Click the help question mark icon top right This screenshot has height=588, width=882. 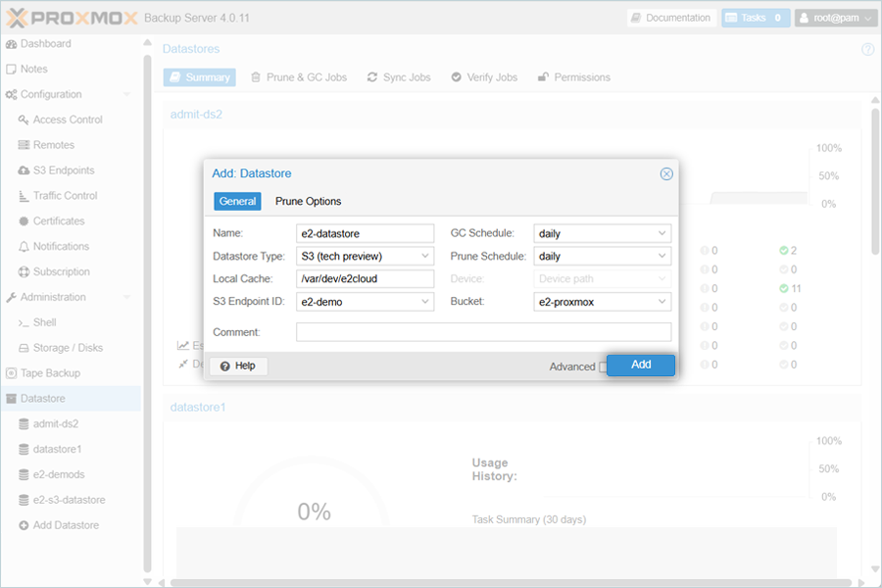(867, 49)
